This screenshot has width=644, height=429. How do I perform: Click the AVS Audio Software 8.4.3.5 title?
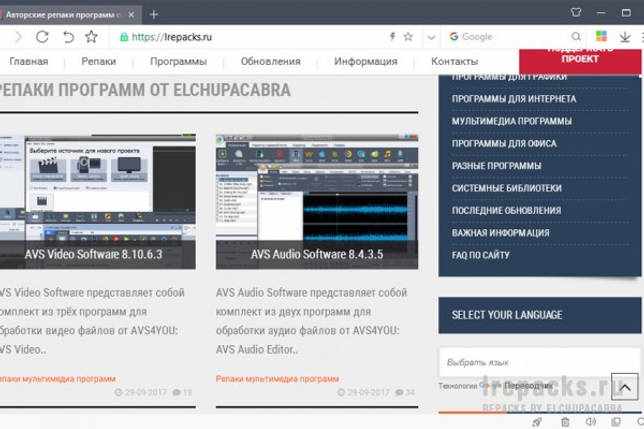[x=317, y=254]
